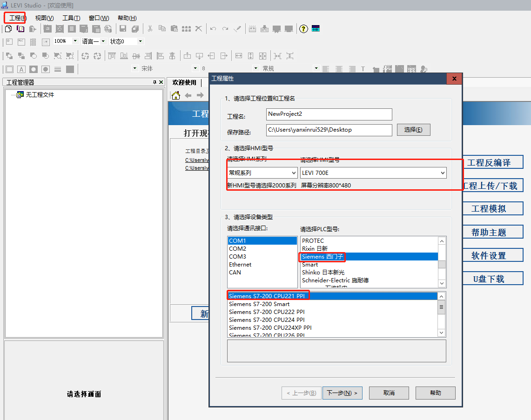Image resolution: width=531 pixels, height=420 pixels.
Task: Click the Paste toolbar icon
Action: tap(174, 29)
